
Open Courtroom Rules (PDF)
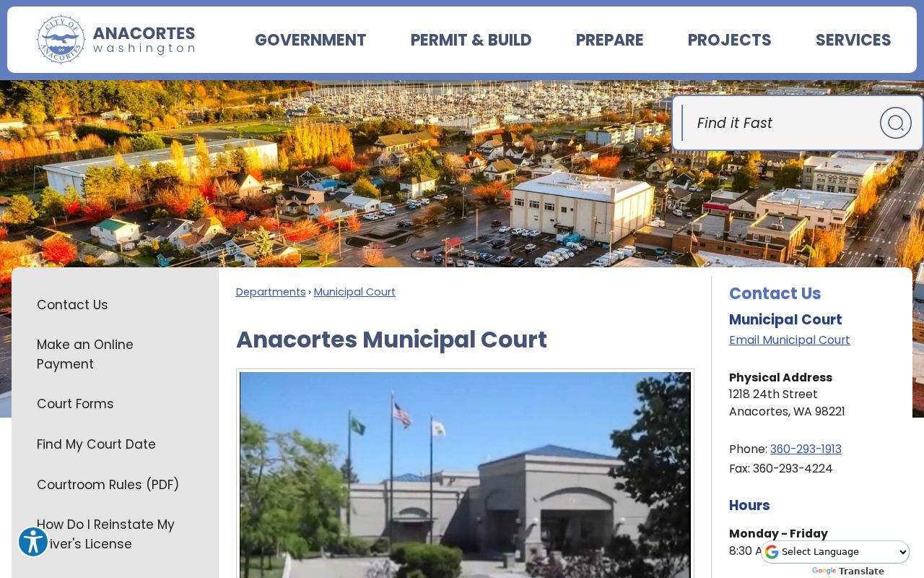coord(108,485)
